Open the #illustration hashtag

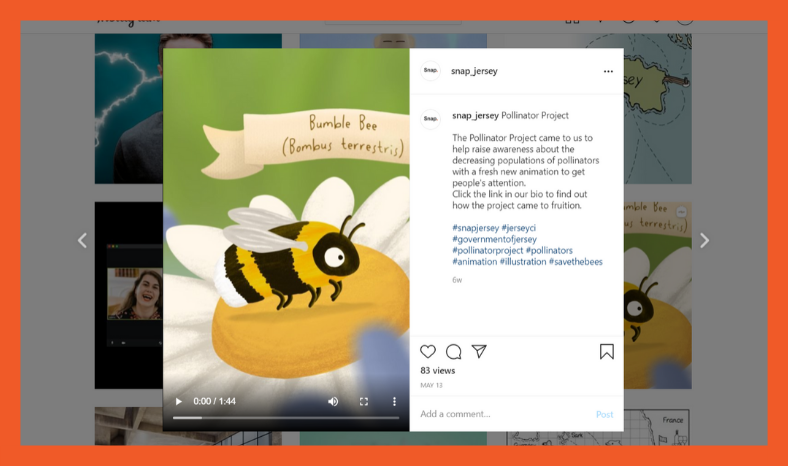[523, 262]
